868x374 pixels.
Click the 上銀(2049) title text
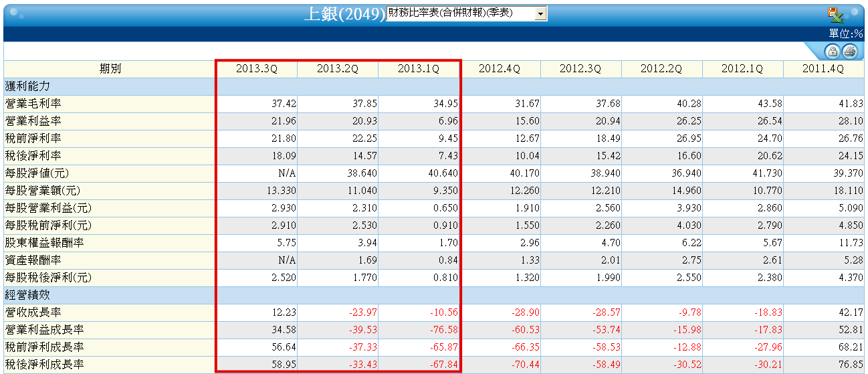344,14
